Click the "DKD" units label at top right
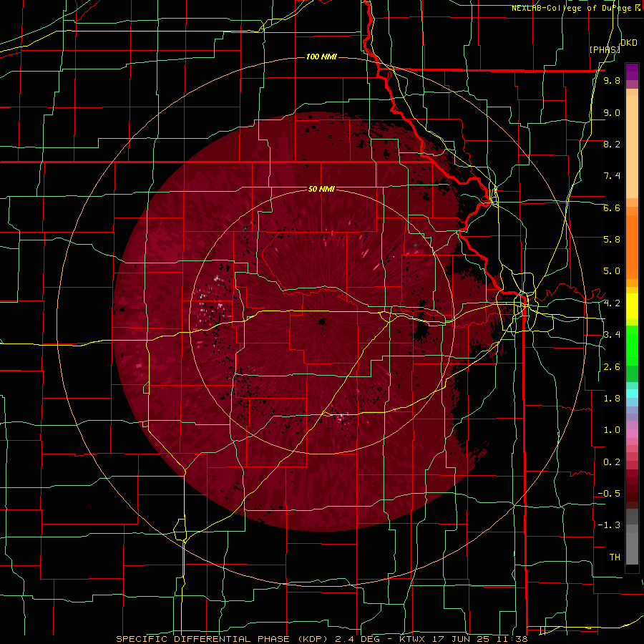Screen dimensions: 644x644 (x=629, y=43)
